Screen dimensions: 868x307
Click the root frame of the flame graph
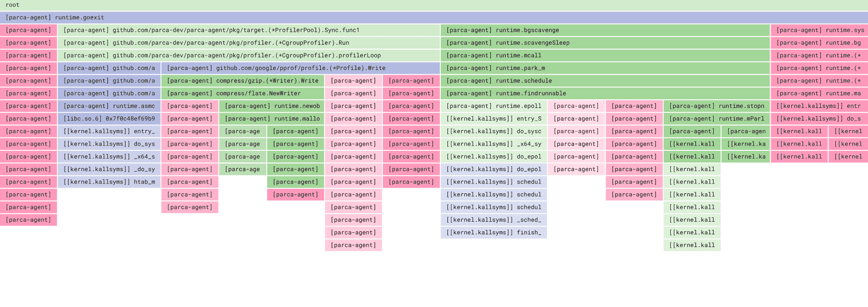[x=434, y=5]
